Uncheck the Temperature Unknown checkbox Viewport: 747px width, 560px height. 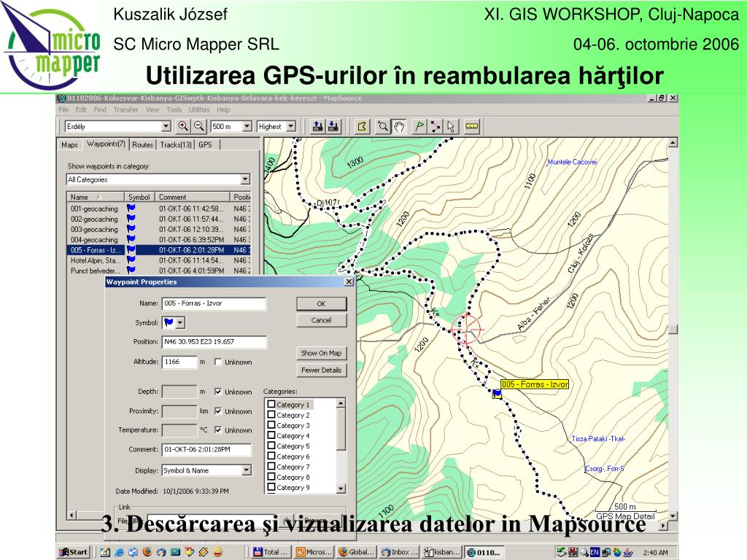(218, 430)
